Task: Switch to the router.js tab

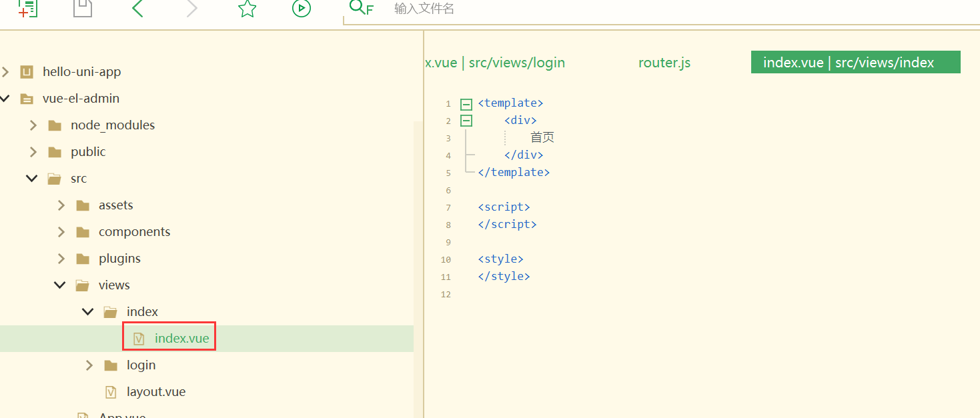Action: pyautogui.click(x=664, y=62)
